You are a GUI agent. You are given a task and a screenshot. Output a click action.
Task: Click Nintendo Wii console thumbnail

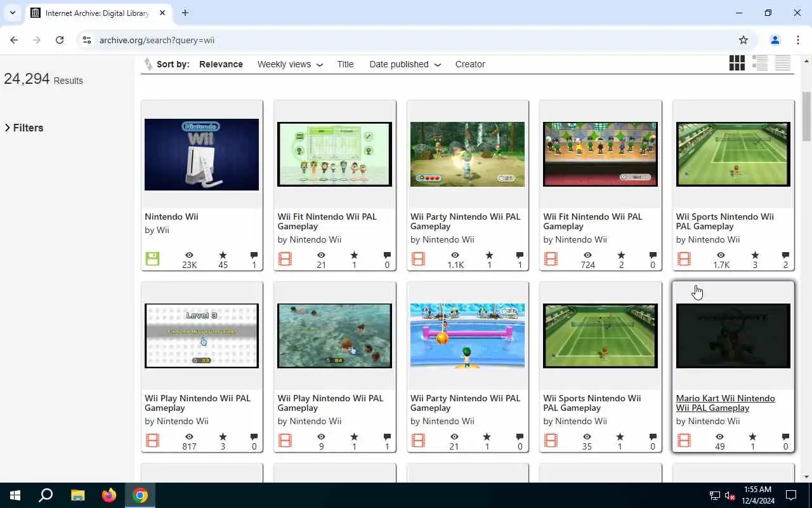(x=202, y=154)
